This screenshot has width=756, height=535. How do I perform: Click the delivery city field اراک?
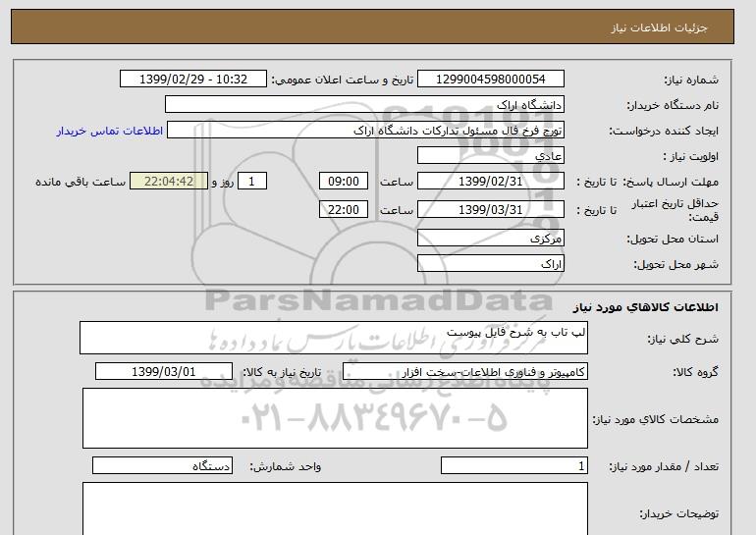tap(490, 264)
